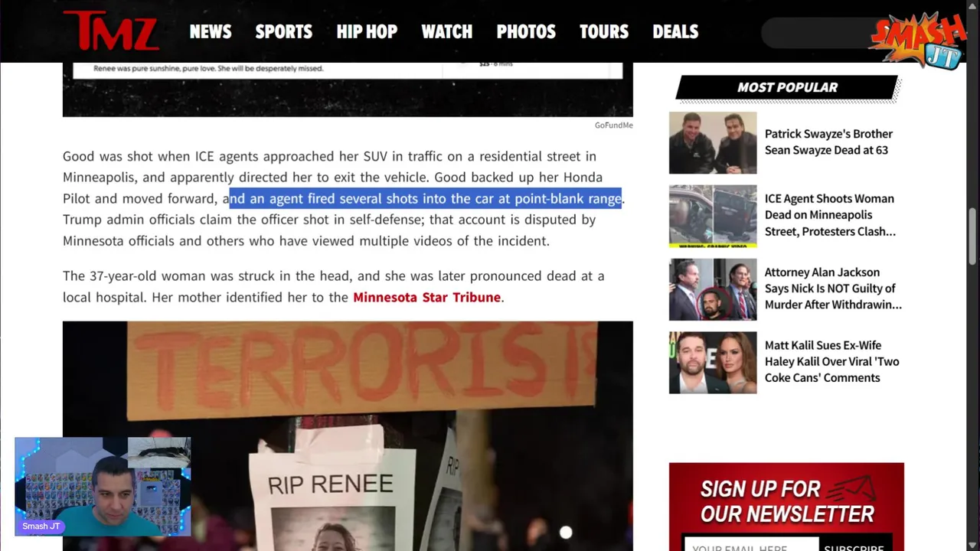Viewport: 980px width, 551px height.
Task: Open the SPORTS section
Action: point(283,31)
